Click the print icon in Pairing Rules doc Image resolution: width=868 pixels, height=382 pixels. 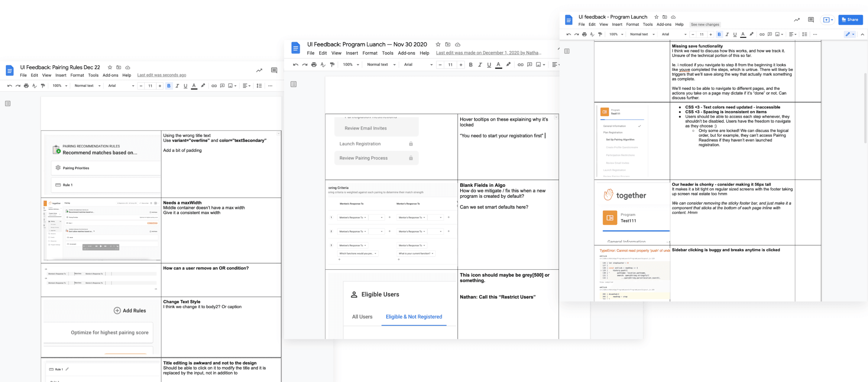(x=26, y=86)
